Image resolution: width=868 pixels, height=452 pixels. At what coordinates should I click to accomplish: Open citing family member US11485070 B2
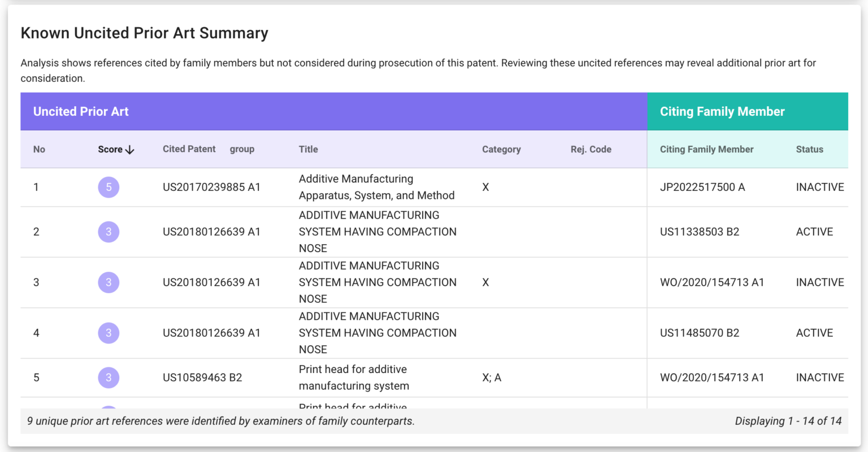click(700, 333)
